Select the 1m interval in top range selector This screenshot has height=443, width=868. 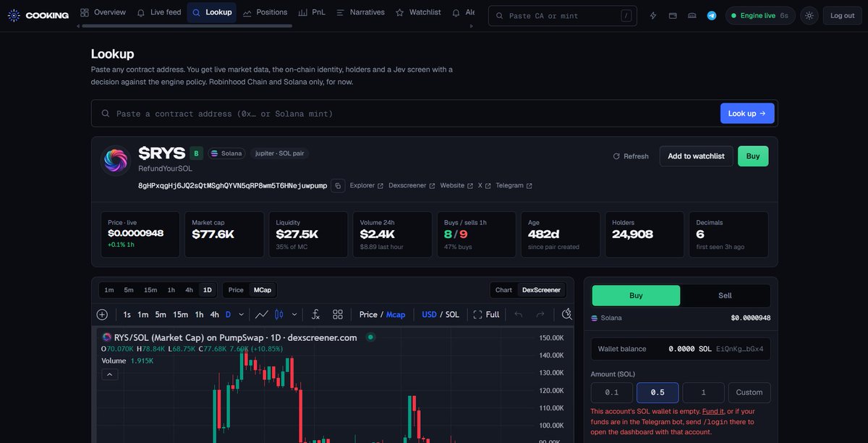pos(109,290)
